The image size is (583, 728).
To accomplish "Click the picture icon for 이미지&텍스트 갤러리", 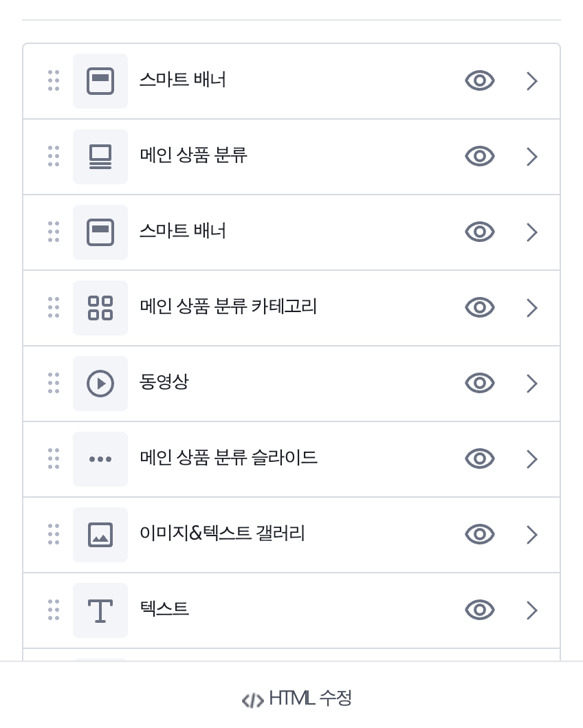I will coord(100,535).
